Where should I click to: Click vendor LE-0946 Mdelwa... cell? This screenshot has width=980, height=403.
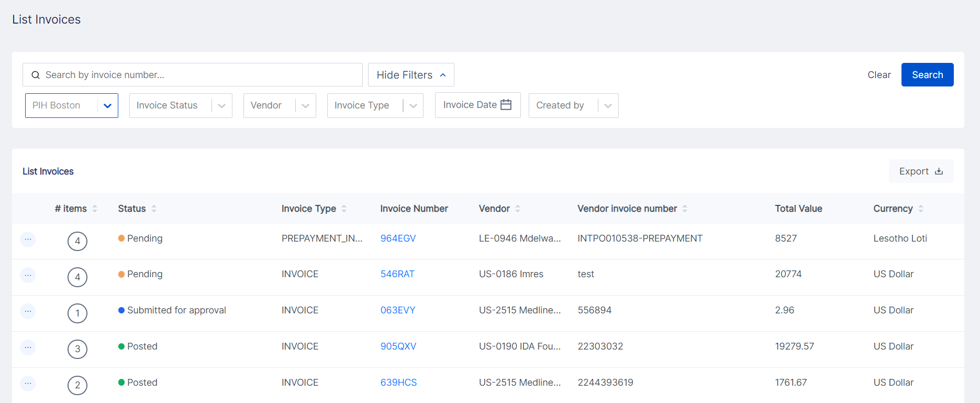(x=520, y=238)
